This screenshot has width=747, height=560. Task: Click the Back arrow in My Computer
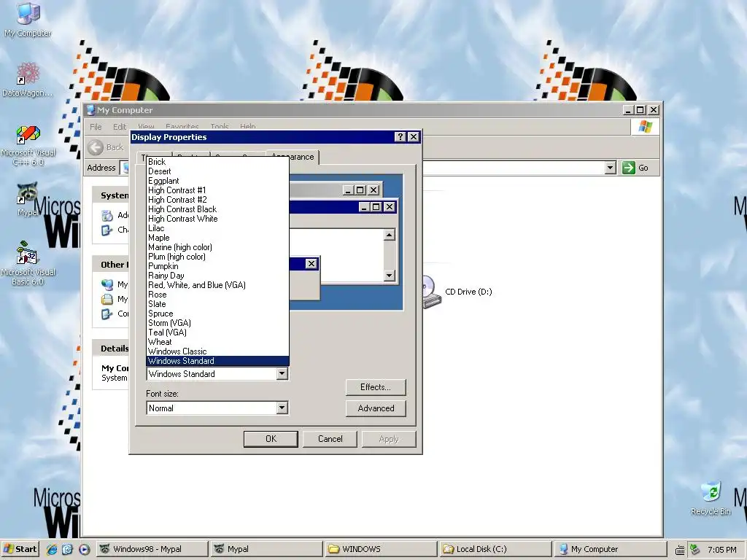(96, 147)
